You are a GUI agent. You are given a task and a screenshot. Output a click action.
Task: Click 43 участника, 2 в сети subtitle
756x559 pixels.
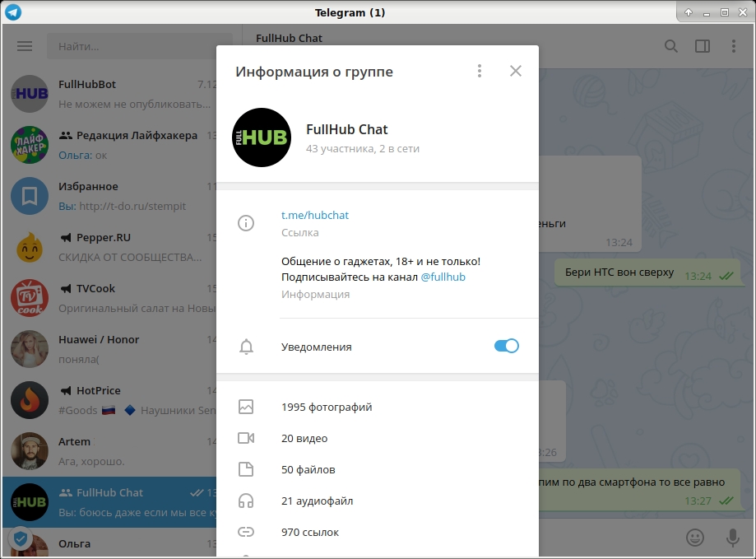click(363, 148)
